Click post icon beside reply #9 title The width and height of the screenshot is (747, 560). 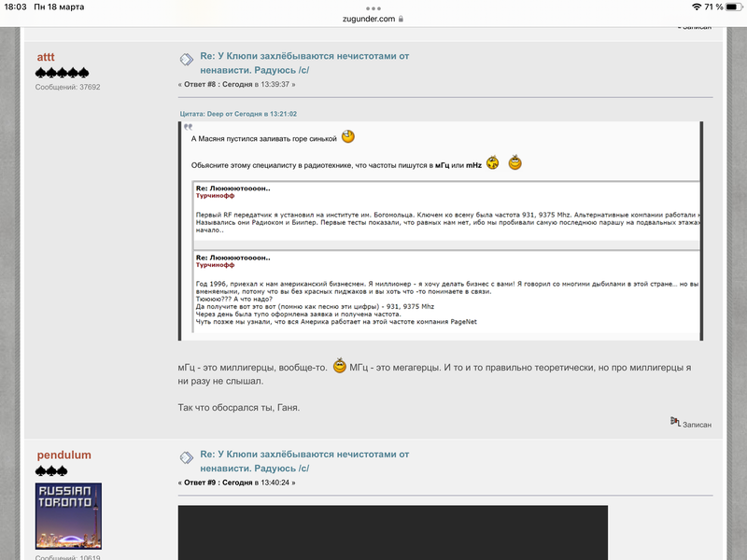click(x=186, y=457)
